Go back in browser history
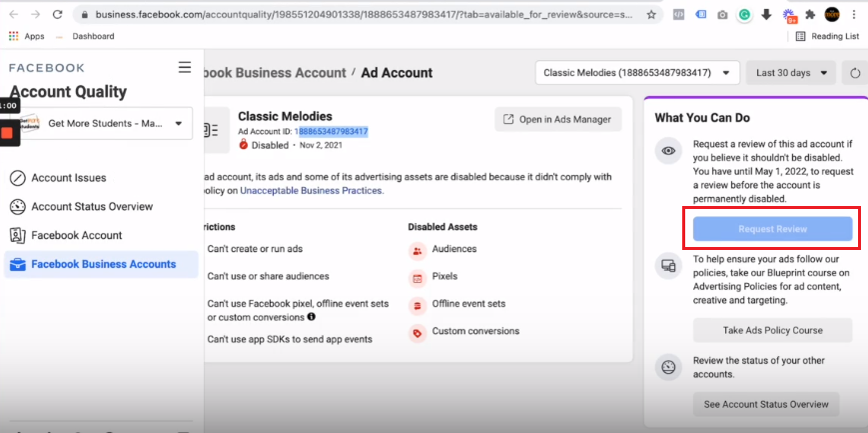Screen dimensions: 868x433 pyautogui.click(x=14, y=14)
